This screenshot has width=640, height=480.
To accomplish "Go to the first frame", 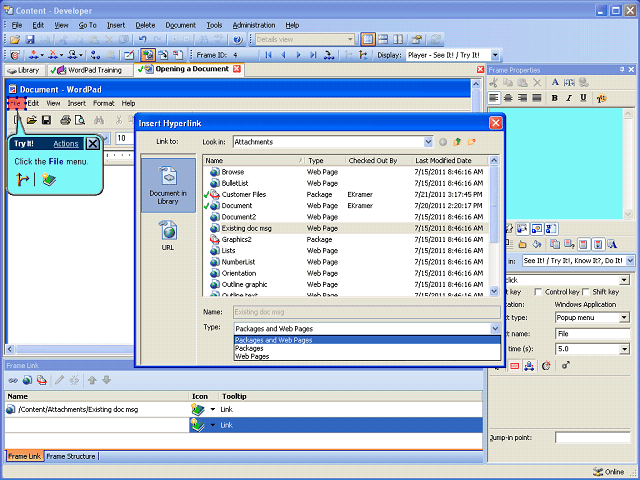I will click(x=269, y=55).
